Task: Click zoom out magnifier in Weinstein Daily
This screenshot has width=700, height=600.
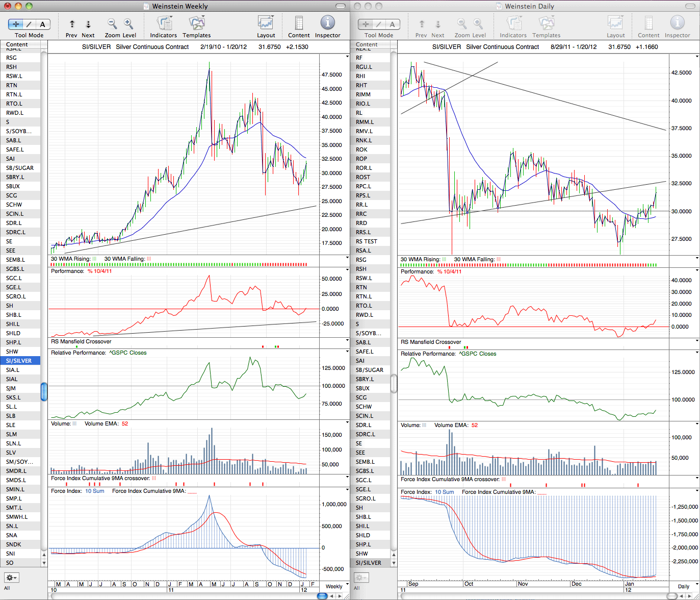Action: (x=461, y=23)
